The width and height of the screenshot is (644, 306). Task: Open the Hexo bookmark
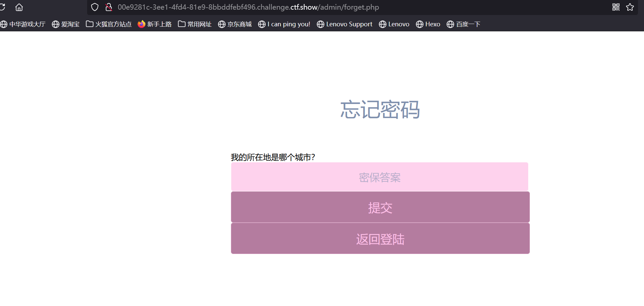tap(428, 24)
